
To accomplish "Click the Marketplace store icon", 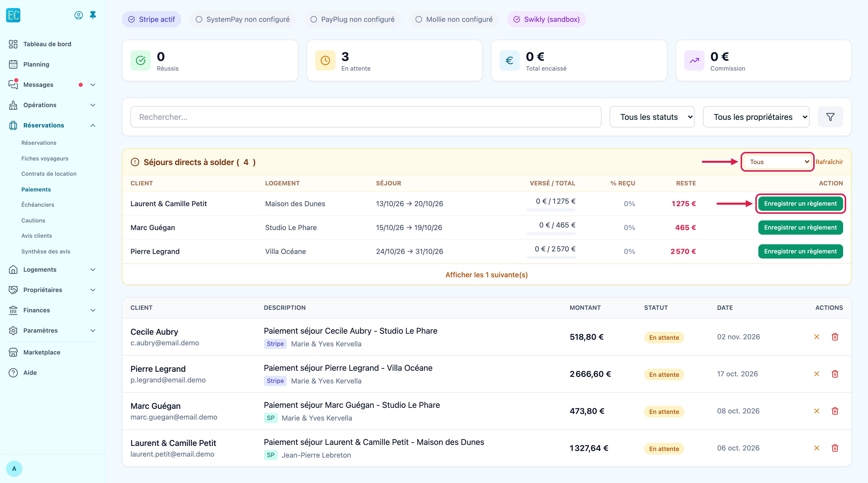I will click(x=13, y=352).
